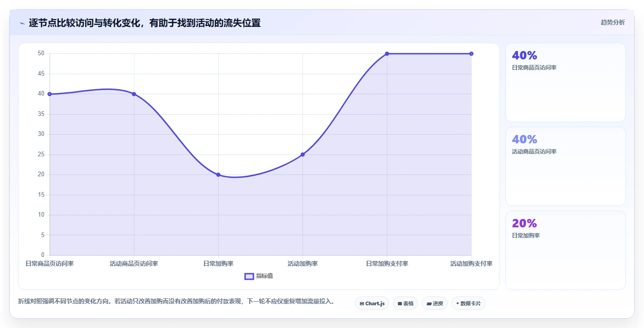Click the 指标值 legend label

click(265, 276)
